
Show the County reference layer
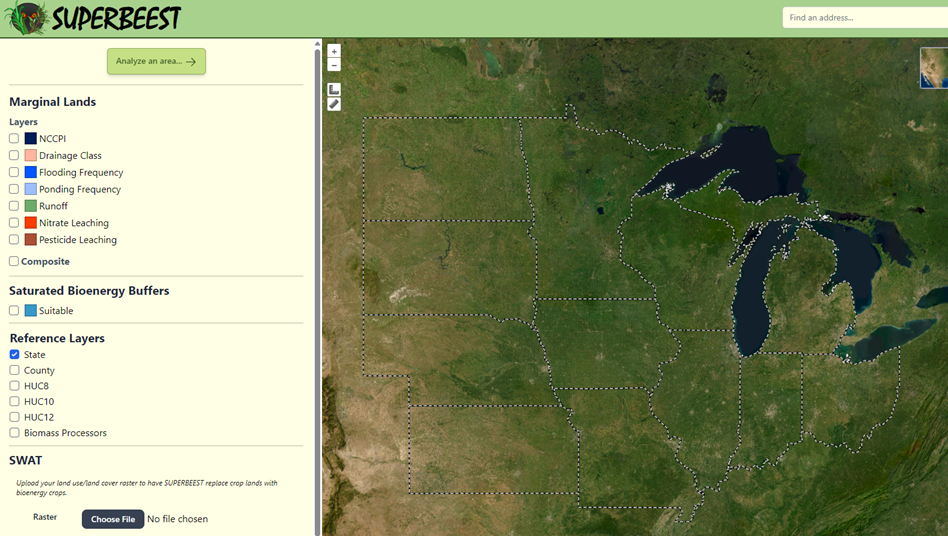15,370
